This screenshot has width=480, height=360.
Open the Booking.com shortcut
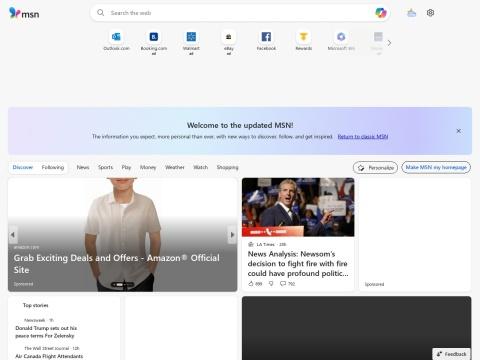[154, 42]
